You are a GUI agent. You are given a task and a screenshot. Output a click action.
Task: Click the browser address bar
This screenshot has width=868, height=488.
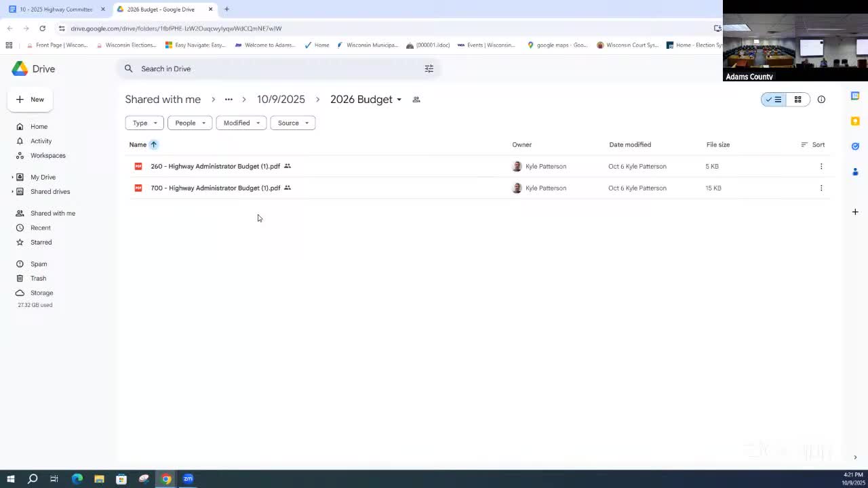[x=380, y=28]
